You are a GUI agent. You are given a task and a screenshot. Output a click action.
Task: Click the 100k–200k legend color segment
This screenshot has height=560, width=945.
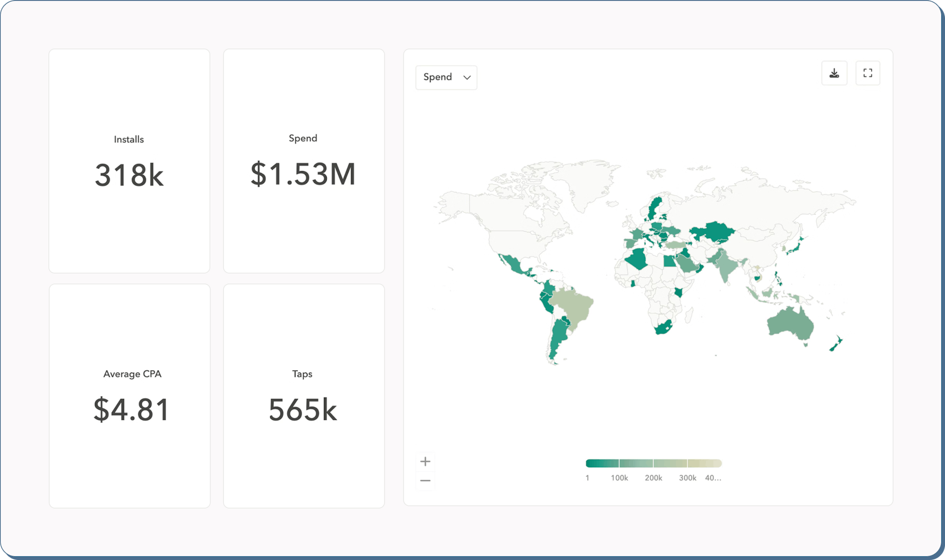[x=636, y=463]
